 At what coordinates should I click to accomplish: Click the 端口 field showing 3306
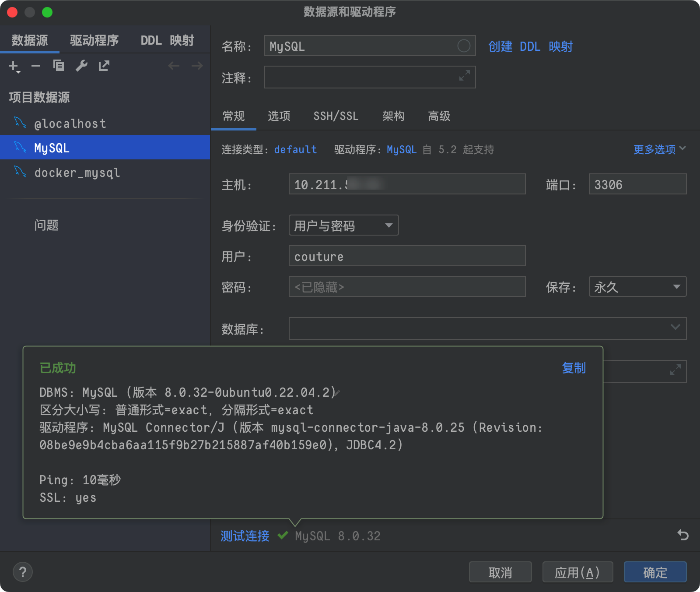(x=637, y=184)
